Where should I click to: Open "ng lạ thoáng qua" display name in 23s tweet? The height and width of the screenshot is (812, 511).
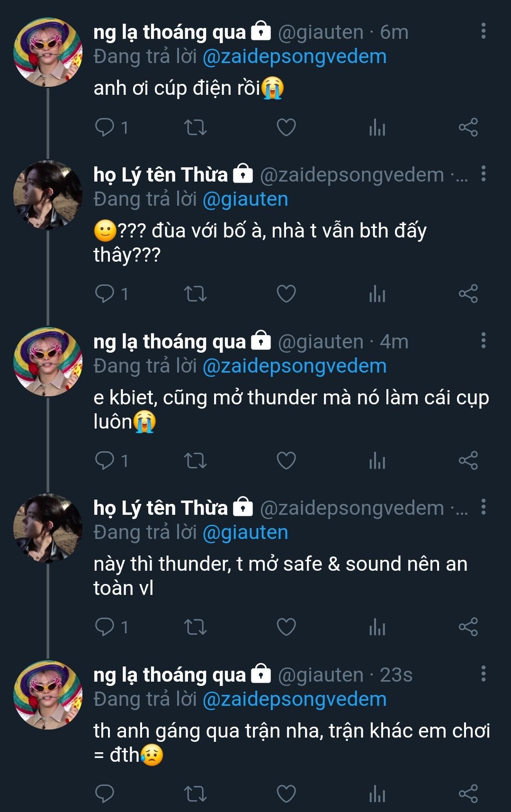point(170,675)
